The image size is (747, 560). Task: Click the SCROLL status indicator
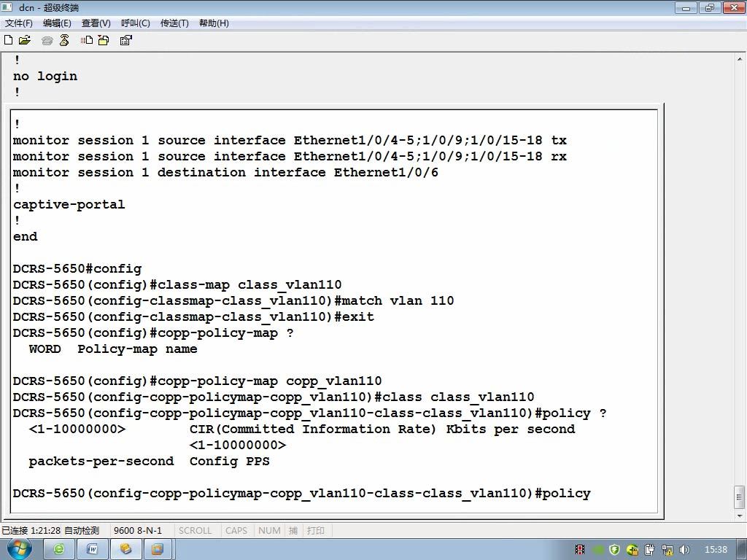(195, 531)
